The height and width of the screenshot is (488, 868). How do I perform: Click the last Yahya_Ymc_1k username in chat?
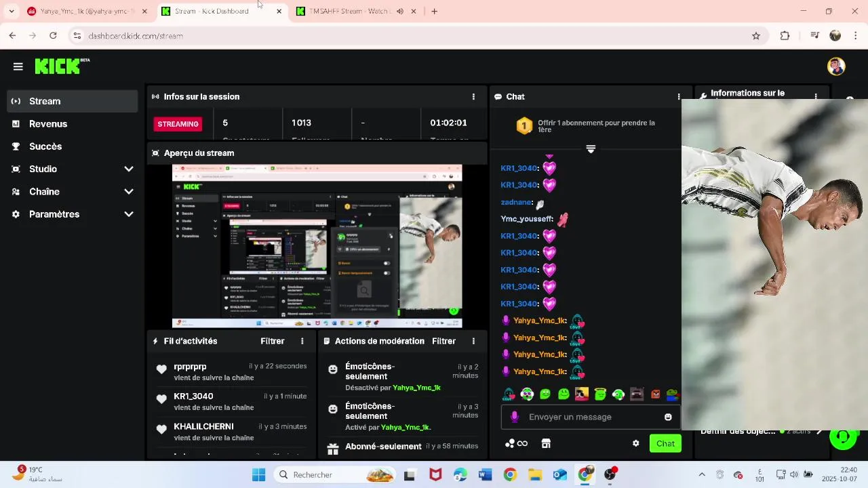[x=540, y=371]
